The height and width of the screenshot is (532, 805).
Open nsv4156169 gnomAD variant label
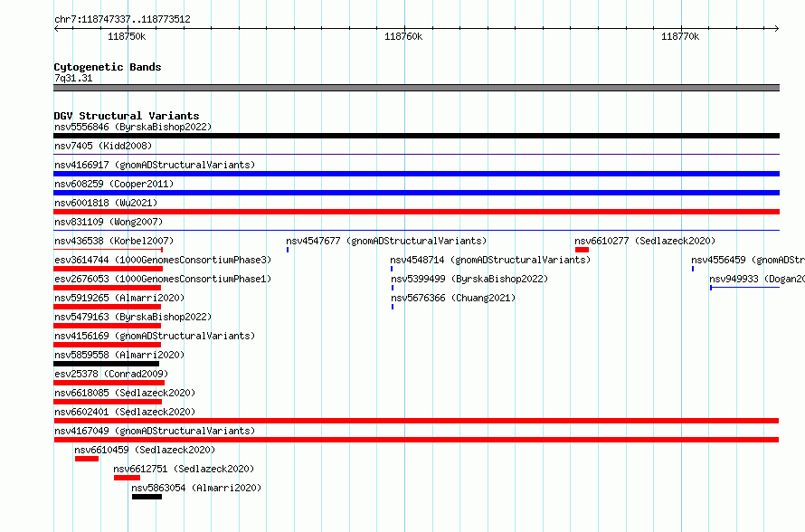(x=155, y=336)
